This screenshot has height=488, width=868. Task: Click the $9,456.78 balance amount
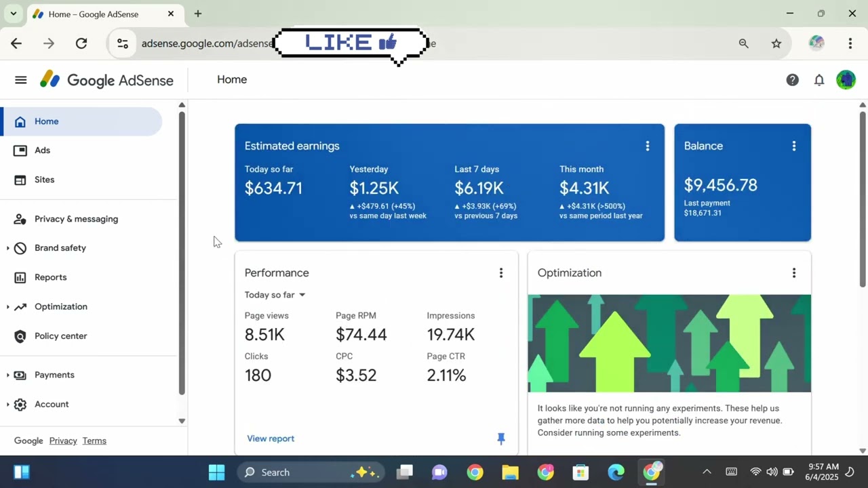[720, 185]
